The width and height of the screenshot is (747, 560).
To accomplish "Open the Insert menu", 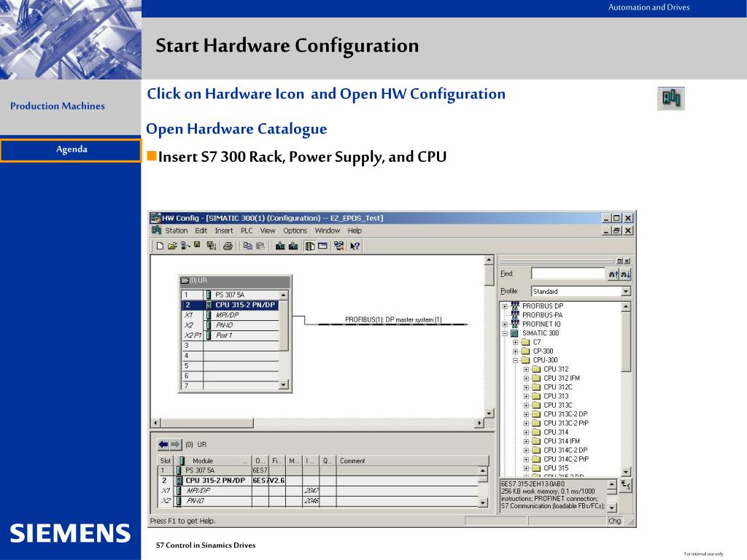I will coord(224,230).
